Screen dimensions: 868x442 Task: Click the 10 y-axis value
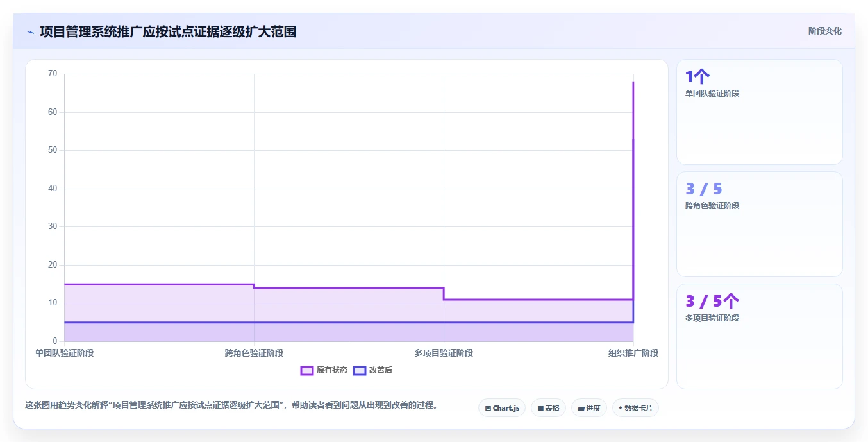tap(53, 303)
